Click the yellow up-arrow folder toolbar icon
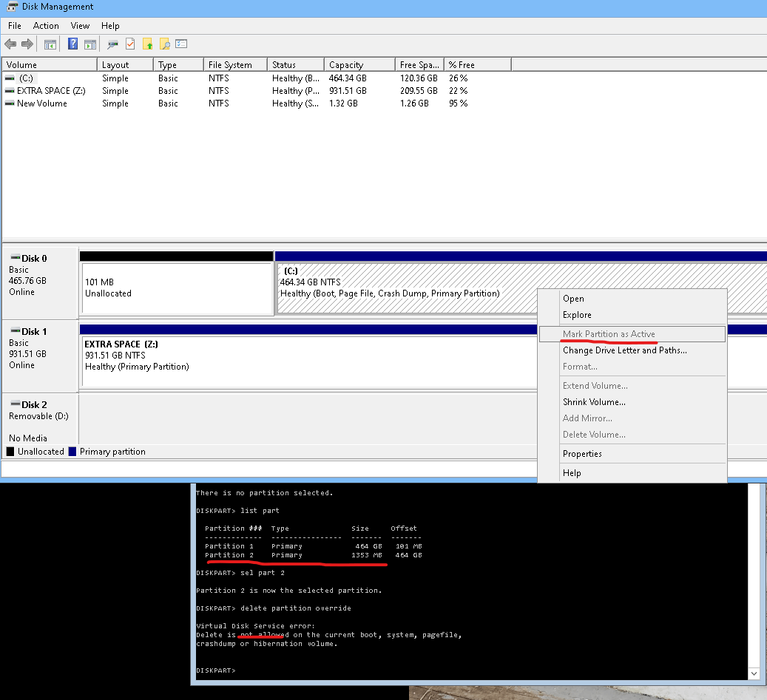 point(146,44)
